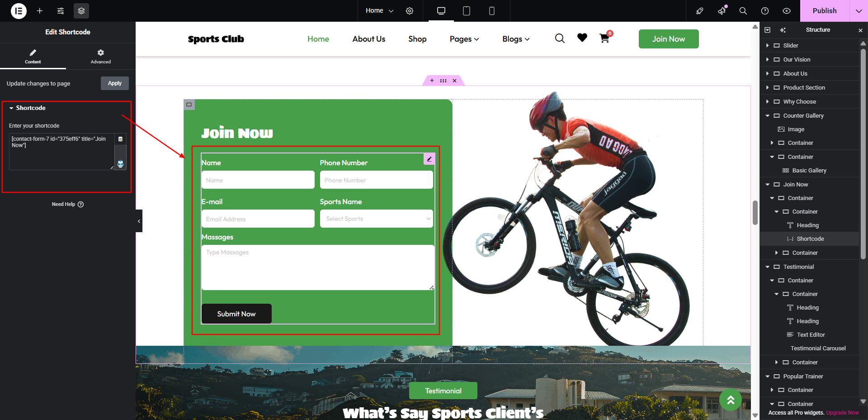
Task: Switch to the Advanced tab
Action: pos(100,56)
